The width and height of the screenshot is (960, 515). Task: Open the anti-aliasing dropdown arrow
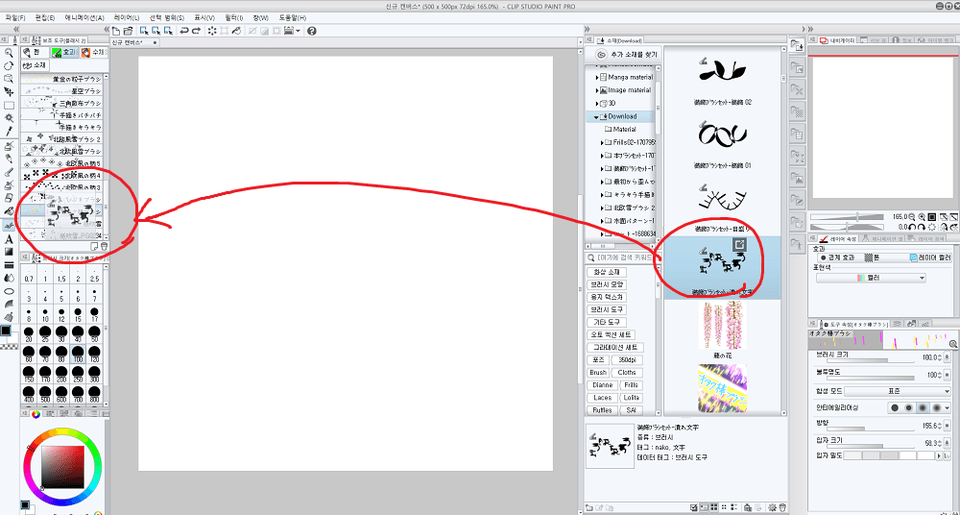coord(947,408)
